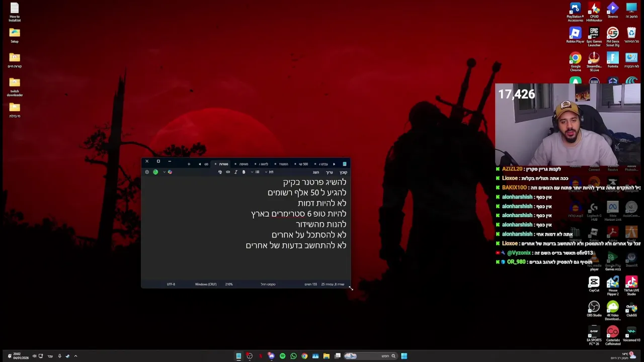Open Voicemod V3 desktop shortcut
644x362 pixels.
[x=631, y=334]
